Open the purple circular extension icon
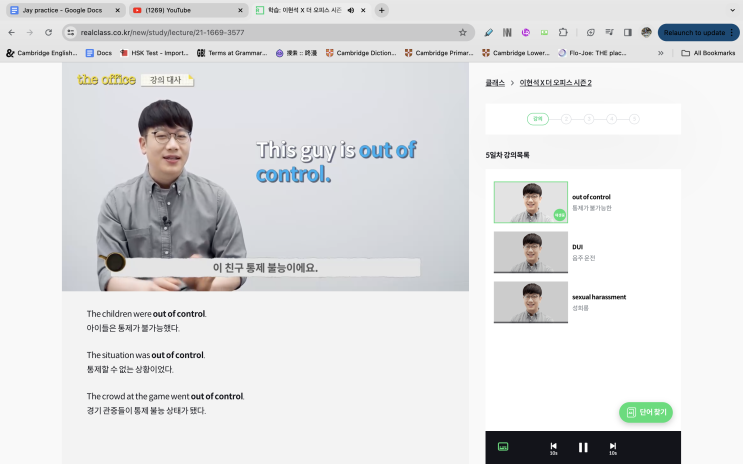The height and width of the screenshot is (464, 743). coord(526,32)
